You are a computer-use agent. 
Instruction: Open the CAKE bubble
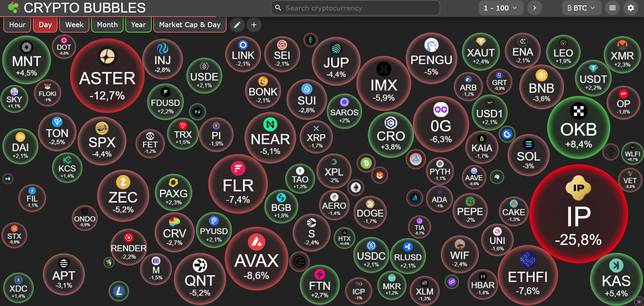[x=514, y=211]
